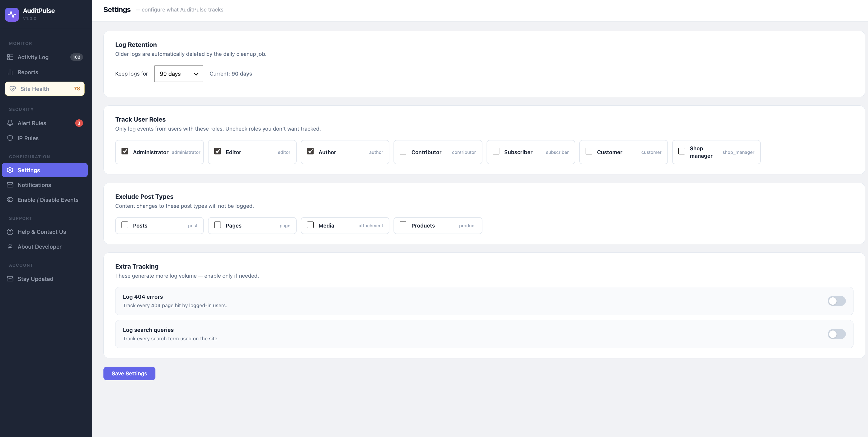Exclude Products post type checkbox
Image resolution: width=868 pixels, height=437 pixels.
point(403,225)
